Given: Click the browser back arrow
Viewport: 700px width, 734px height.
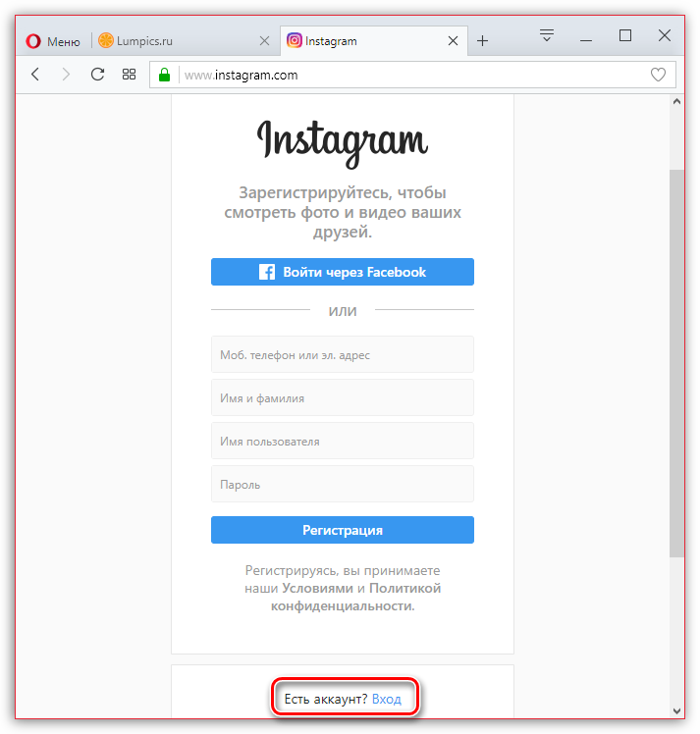Looking at the screenshot, I should coord(35,74).
